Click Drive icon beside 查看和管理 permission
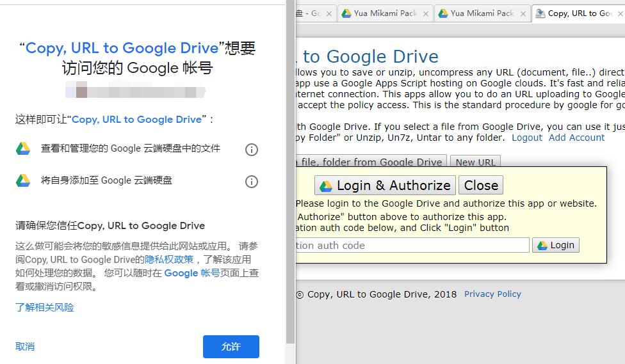Image resolution: width=625 pixels, height=364 pixels. [x=23, y=148]
